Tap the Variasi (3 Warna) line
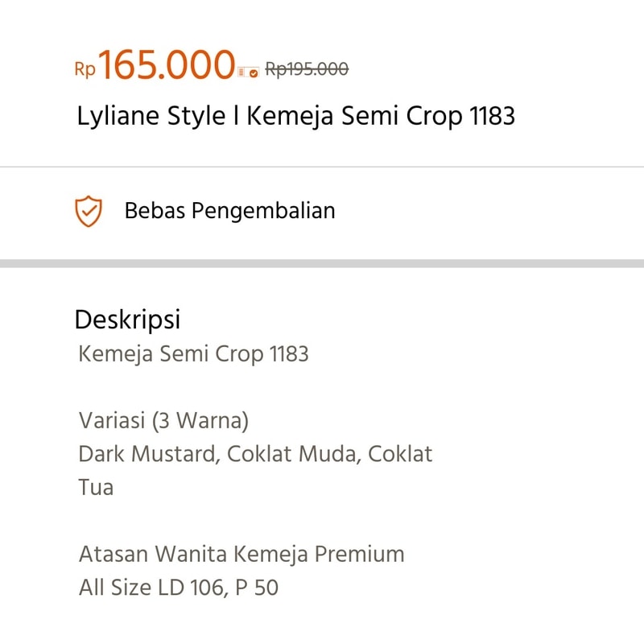The height and width of the screenshot is (644, 644). [x=163, y=420]
